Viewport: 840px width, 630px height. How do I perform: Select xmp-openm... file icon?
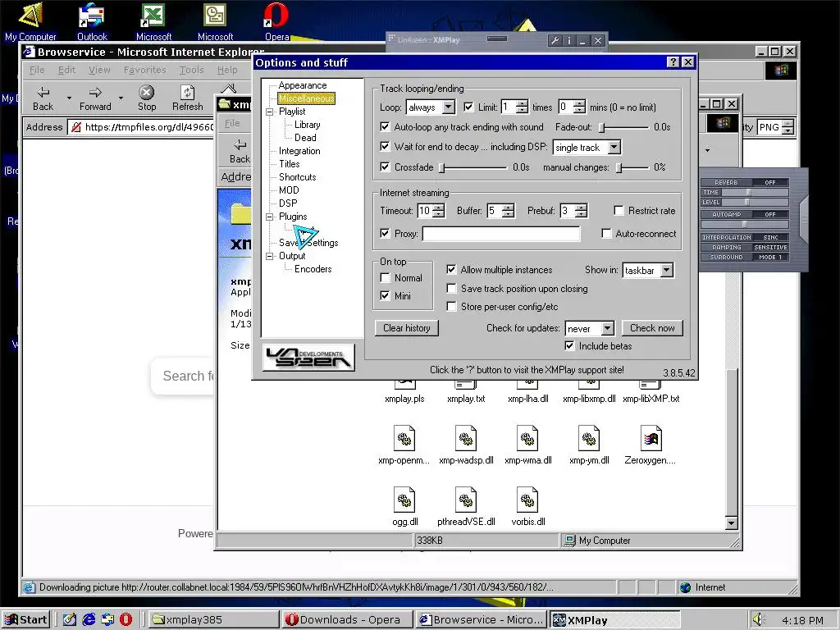404,439
